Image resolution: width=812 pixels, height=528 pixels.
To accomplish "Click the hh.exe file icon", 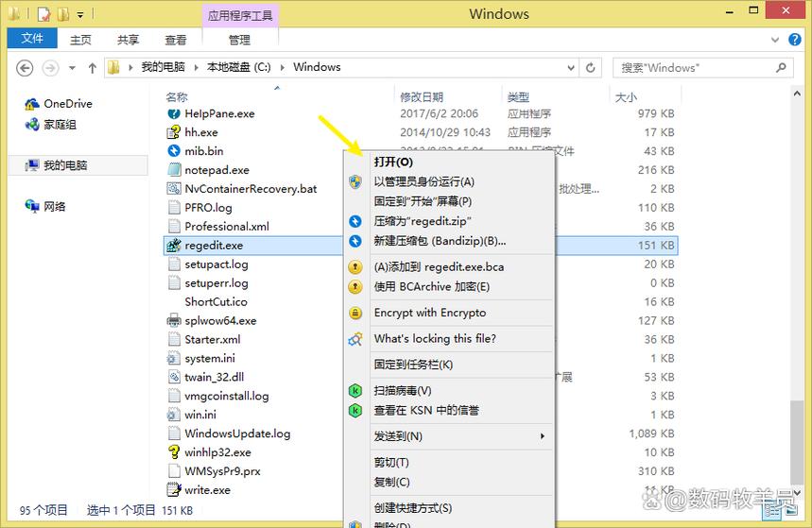I will click(174, 132).
